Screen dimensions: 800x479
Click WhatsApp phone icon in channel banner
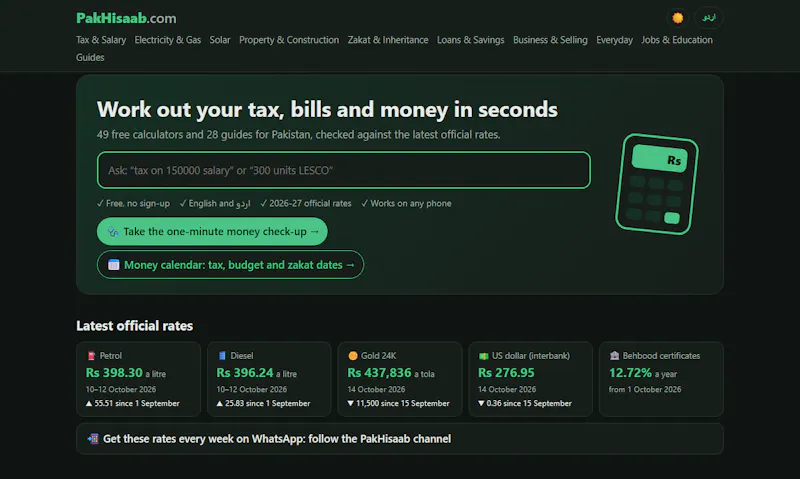coord(93,439)
